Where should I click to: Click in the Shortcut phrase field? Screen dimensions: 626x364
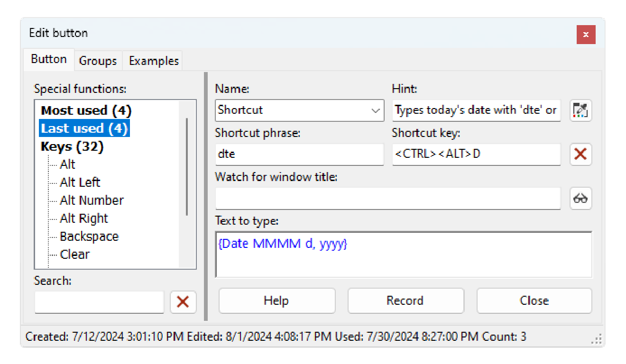(299, 155)
